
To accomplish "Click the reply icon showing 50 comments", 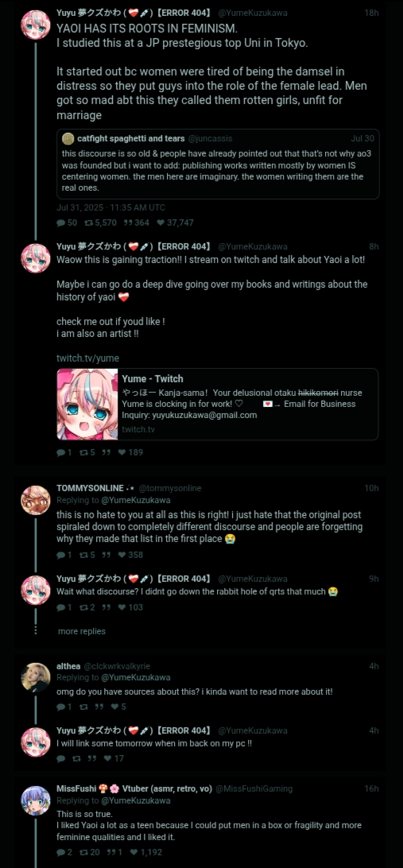I will (x=60, y=223).
